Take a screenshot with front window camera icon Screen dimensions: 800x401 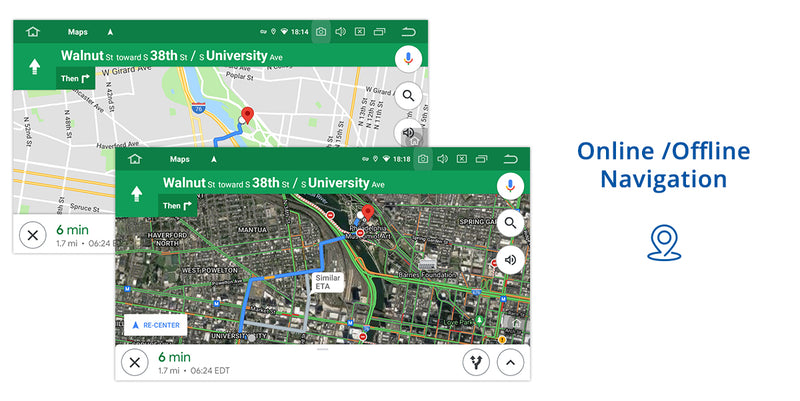click(423, 159)
